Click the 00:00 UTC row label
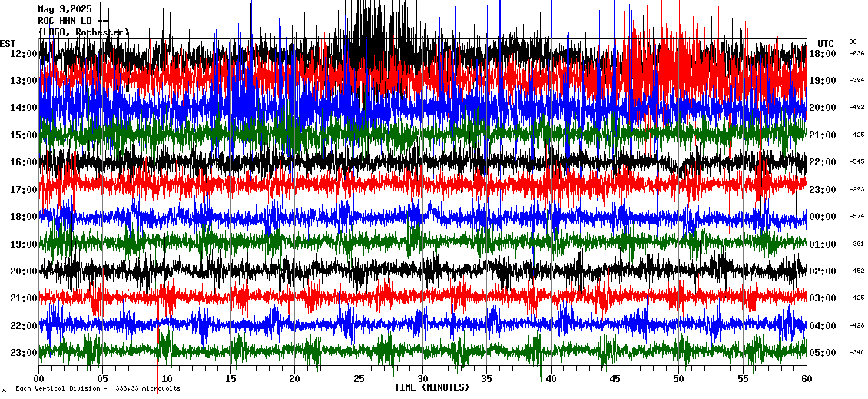Screen dimensions: 868x399 pyautogui.click(x=823, y=217)
